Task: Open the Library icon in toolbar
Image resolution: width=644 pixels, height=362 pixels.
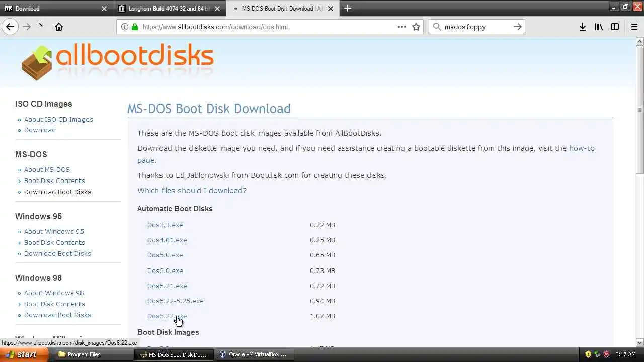Action: tap(599, 27)
